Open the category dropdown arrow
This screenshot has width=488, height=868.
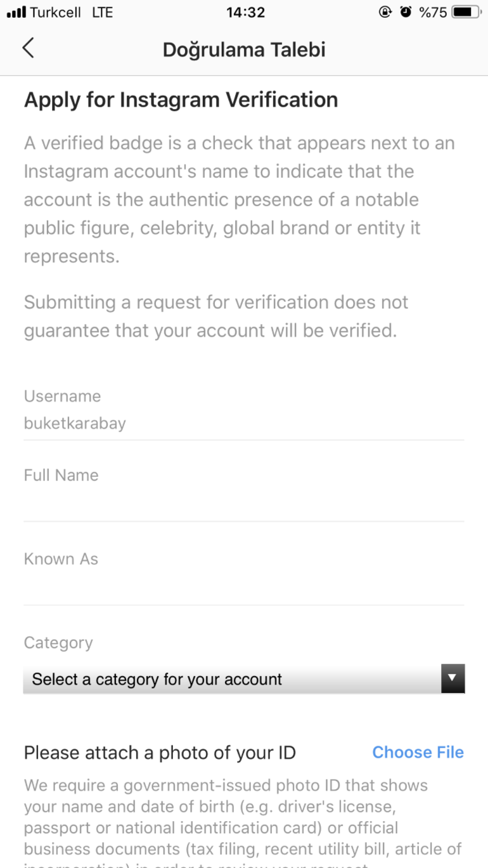point(453,678)
